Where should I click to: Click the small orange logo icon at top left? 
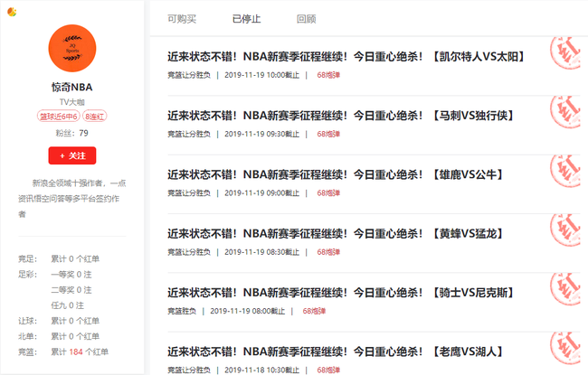pyautogui.click(x=12, y=12)
